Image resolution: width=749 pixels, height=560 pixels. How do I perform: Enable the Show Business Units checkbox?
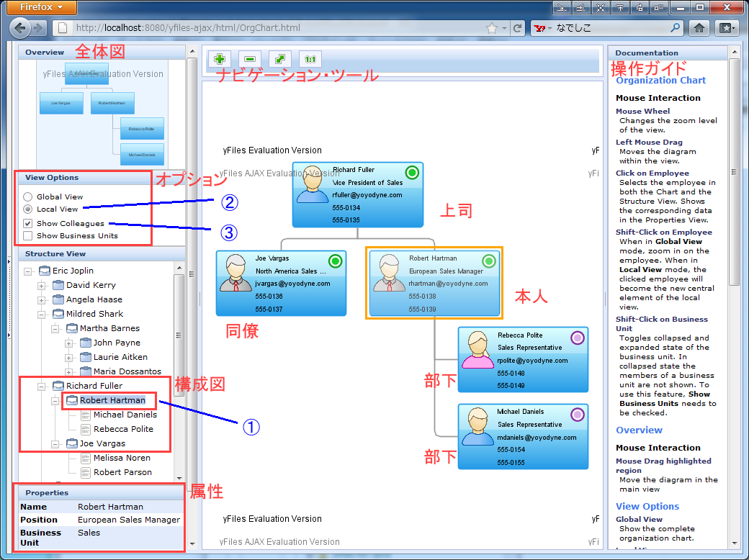[28, 235]
